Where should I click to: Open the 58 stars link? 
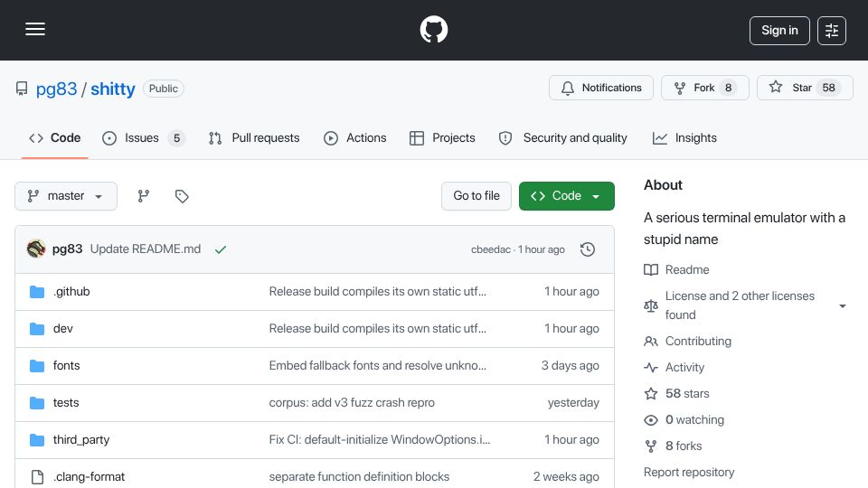click(676, 393)
